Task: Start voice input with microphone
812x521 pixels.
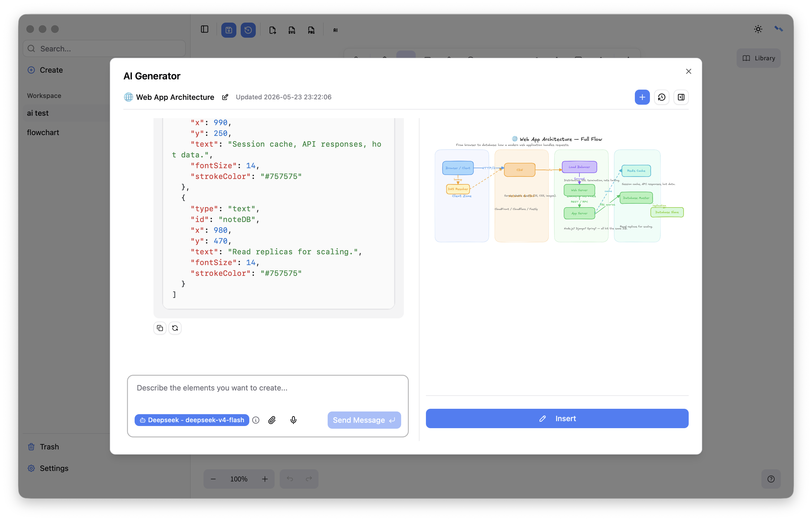Action: (x=293, y=420)
